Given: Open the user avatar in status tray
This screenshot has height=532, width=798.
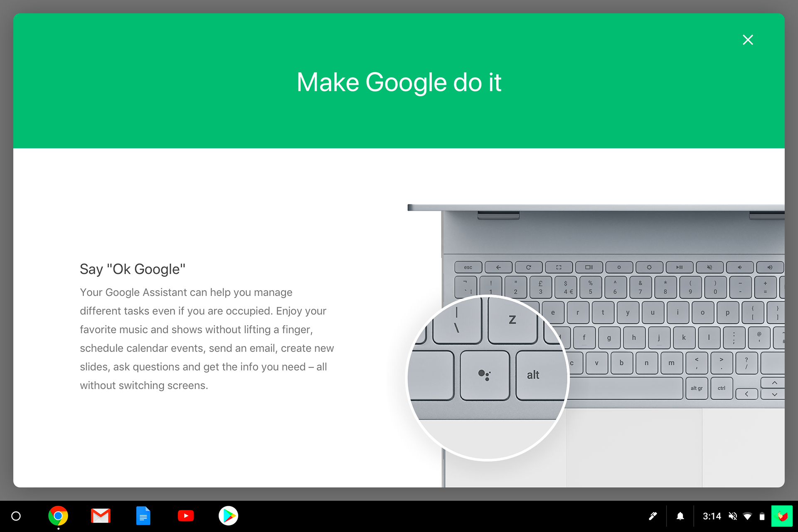Looking at the screenshot, I should tap(782, 516).
